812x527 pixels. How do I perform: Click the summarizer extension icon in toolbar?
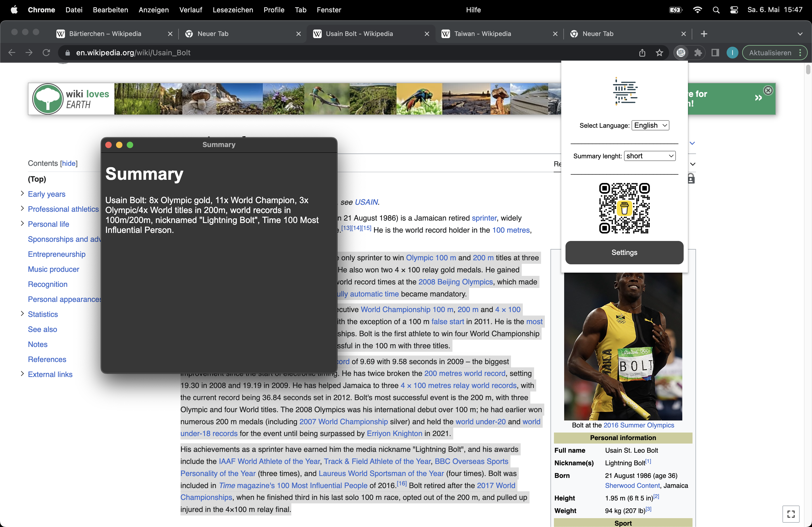coord(681,53)
